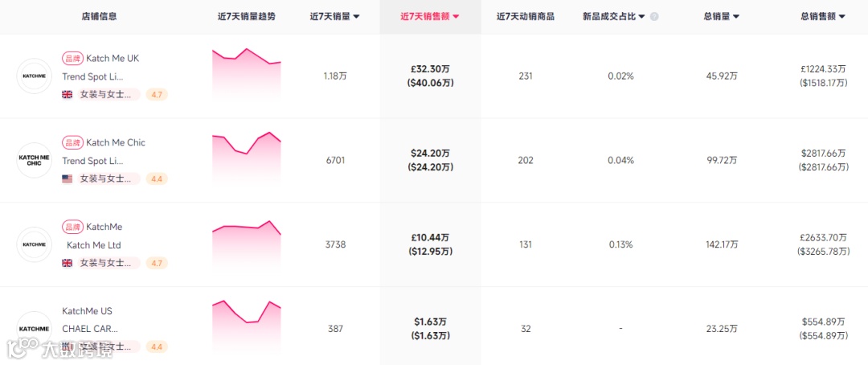The width and height of the screenshot is (868, 365).
Task: Click the US flag on Katch Me Chic
Action: pyautogui.click(x=68, y=178)
